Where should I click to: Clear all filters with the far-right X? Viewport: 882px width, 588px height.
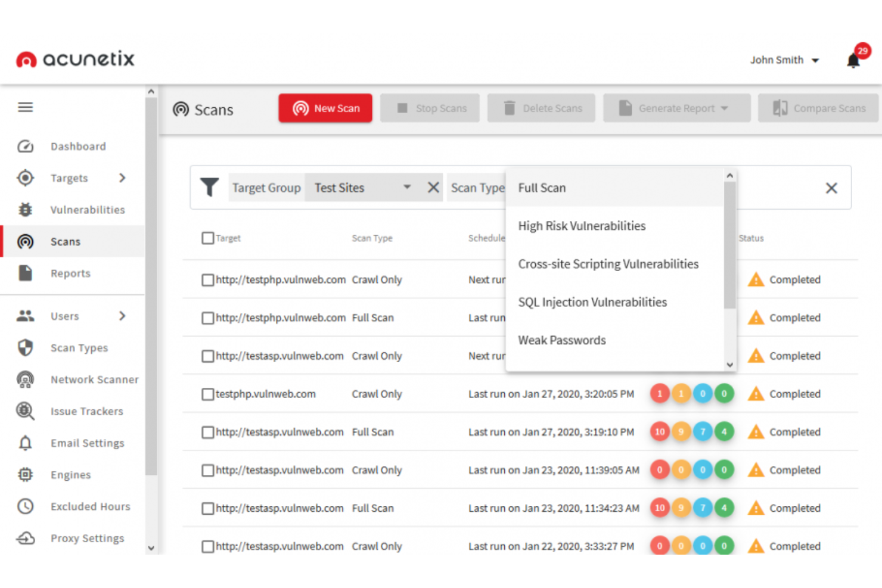831,188
